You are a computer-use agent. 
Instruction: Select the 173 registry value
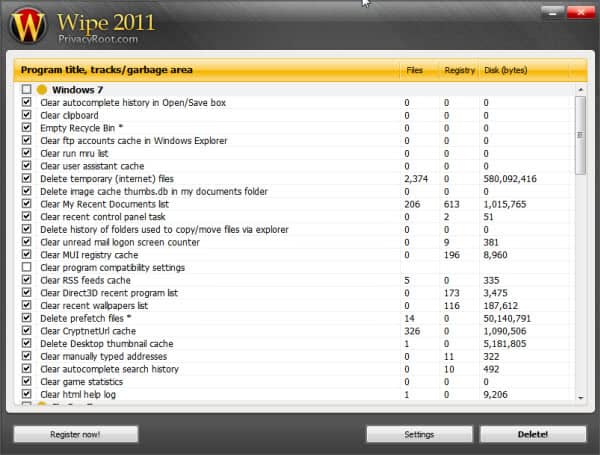[x=452, y=293]
